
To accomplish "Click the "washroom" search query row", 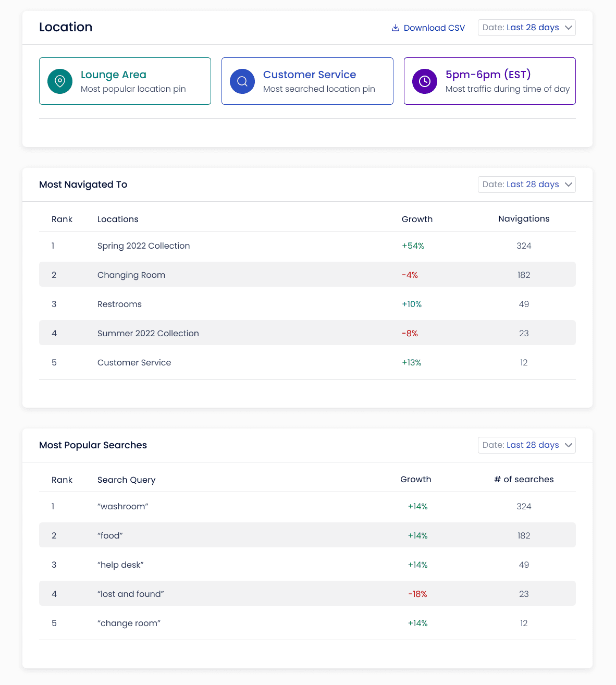I will [307, 507].
